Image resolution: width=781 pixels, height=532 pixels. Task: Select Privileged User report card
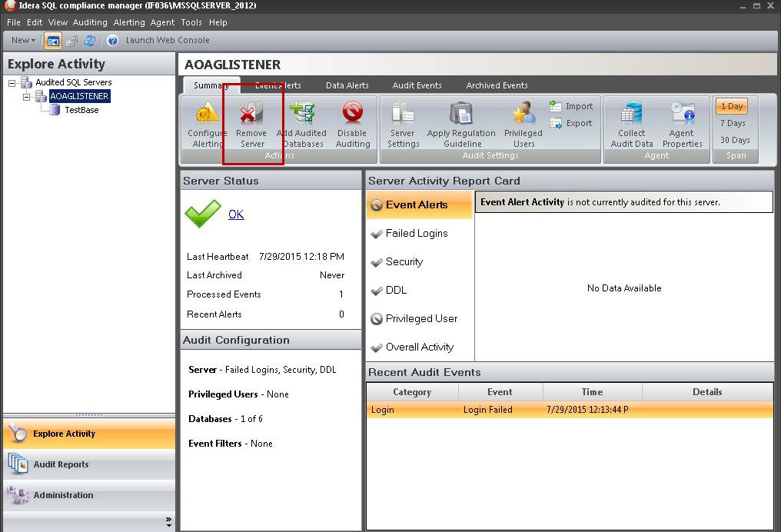(x=420, y=318)
